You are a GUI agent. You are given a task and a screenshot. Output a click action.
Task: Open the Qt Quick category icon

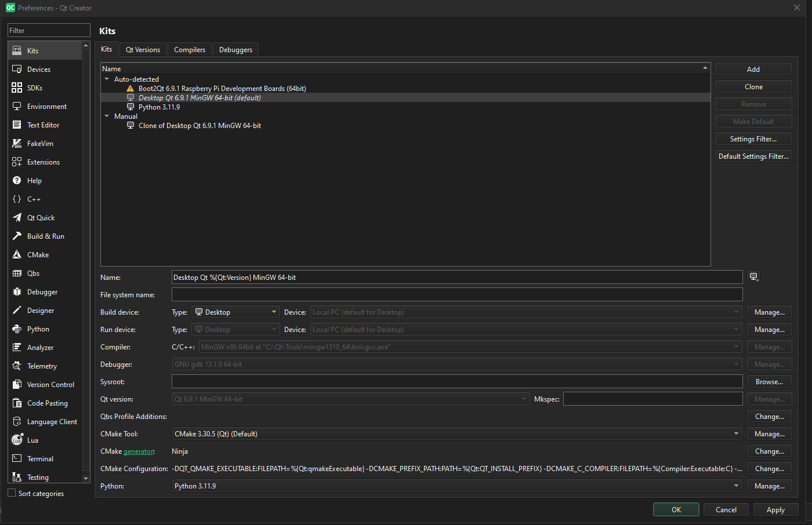(x=17, y=218)
